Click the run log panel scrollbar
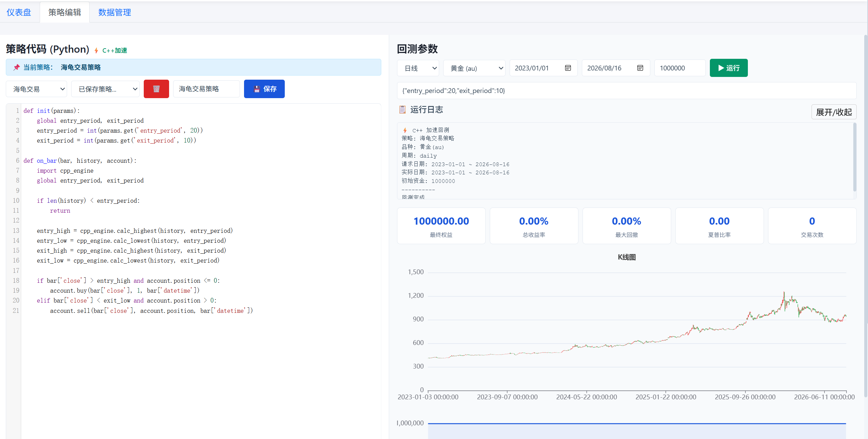The height and width of the screenshot is (439, 868). (x=854, y=157)
